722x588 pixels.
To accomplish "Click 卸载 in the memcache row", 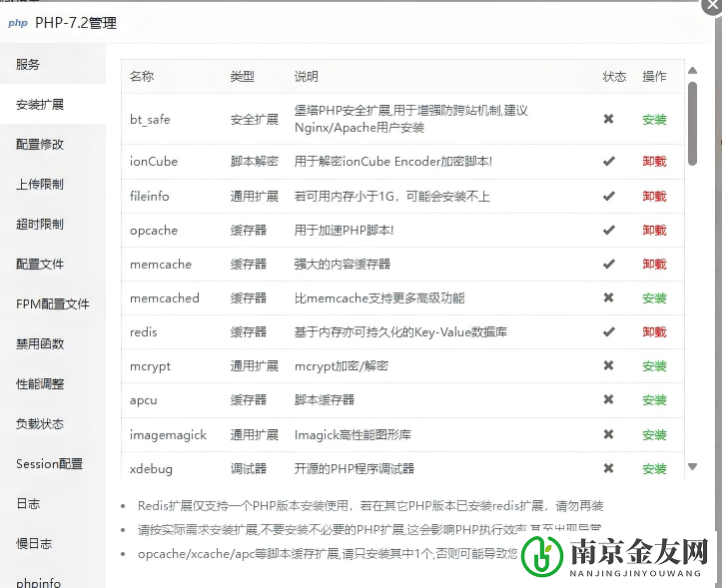I will click(x=654, y=265).
